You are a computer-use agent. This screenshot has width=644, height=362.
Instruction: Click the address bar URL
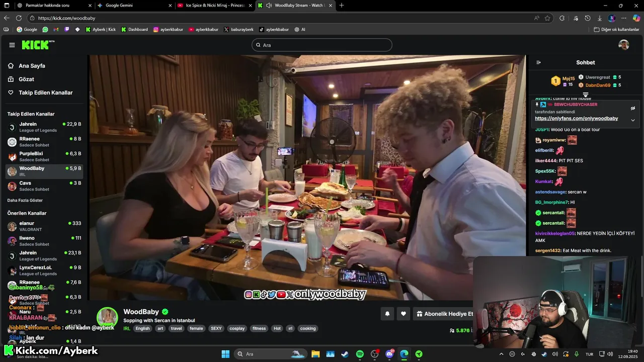tap(66, 18)
